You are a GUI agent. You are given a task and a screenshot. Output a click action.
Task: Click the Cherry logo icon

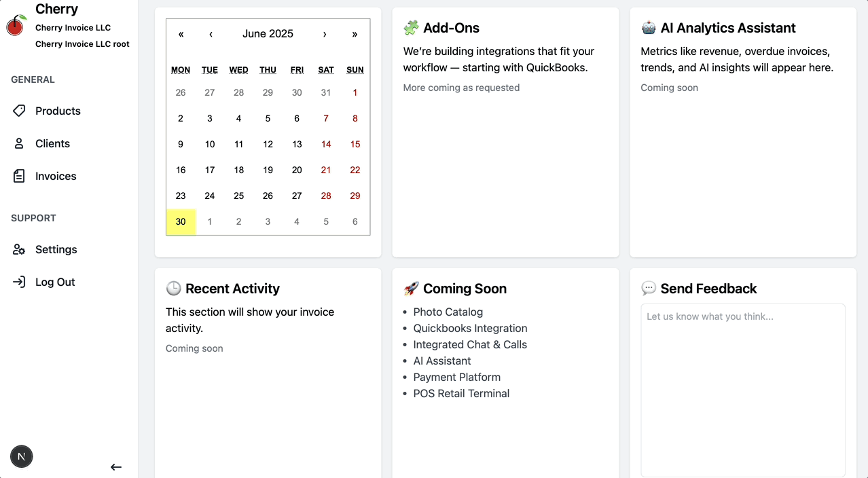click(16, 25)
